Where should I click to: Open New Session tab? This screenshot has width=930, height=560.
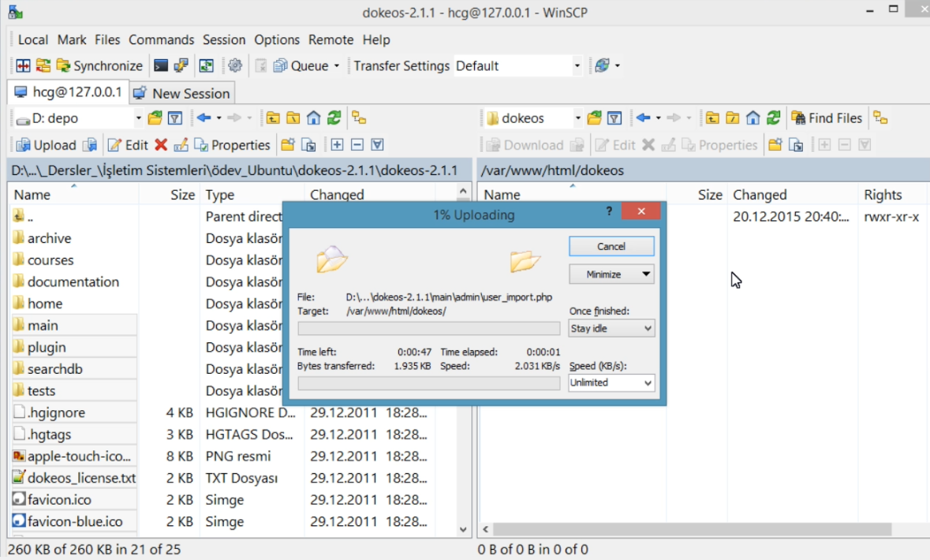(181, 93)
